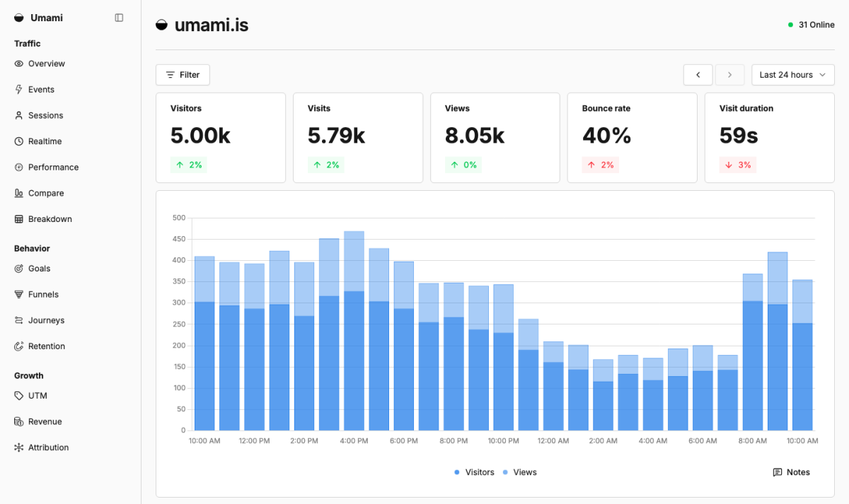Click the 31 Online text
849x504 pixels.
[x=816, y=25]
